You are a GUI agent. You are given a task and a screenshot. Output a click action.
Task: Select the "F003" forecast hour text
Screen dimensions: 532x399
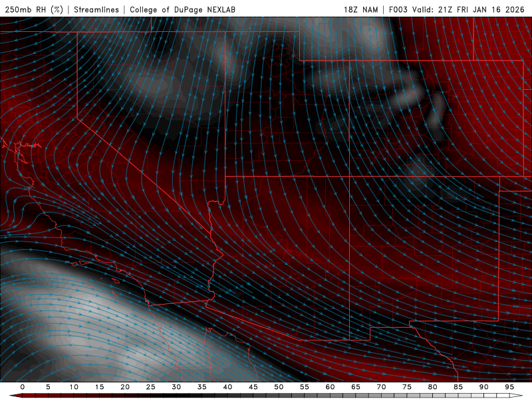pos(398,9)
